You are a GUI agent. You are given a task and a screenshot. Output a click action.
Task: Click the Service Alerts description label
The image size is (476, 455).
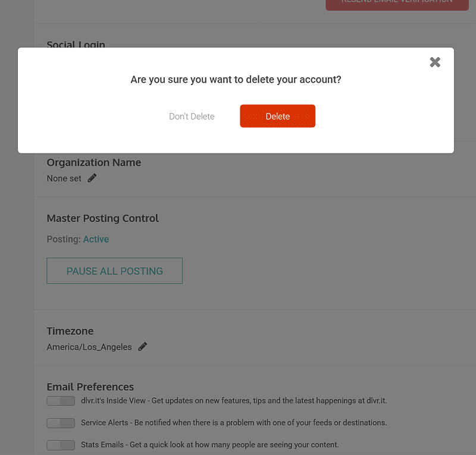(x=234, y=423)
